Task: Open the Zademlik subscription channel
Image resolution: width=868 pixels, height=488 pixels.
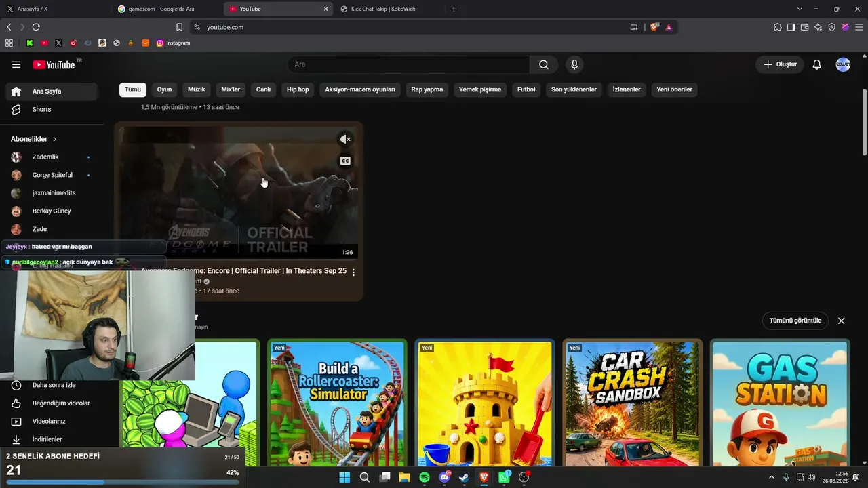Action: [52, 157]
